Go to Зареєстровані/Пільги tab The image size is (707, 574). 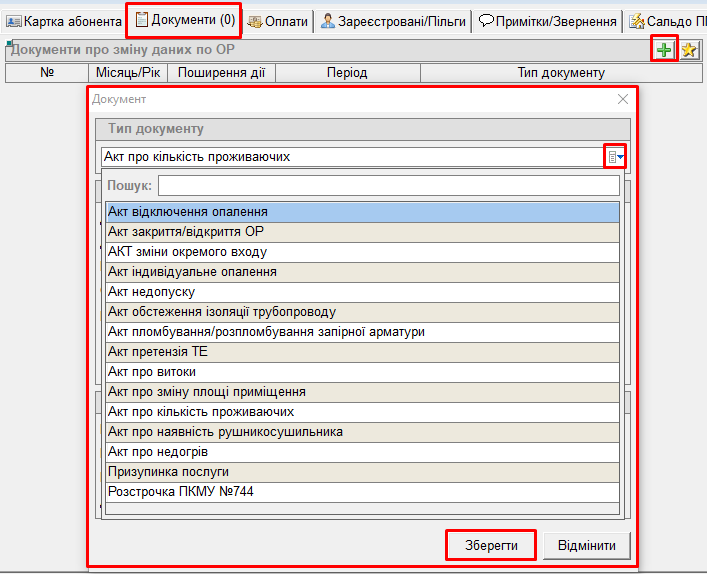point(392,20)
